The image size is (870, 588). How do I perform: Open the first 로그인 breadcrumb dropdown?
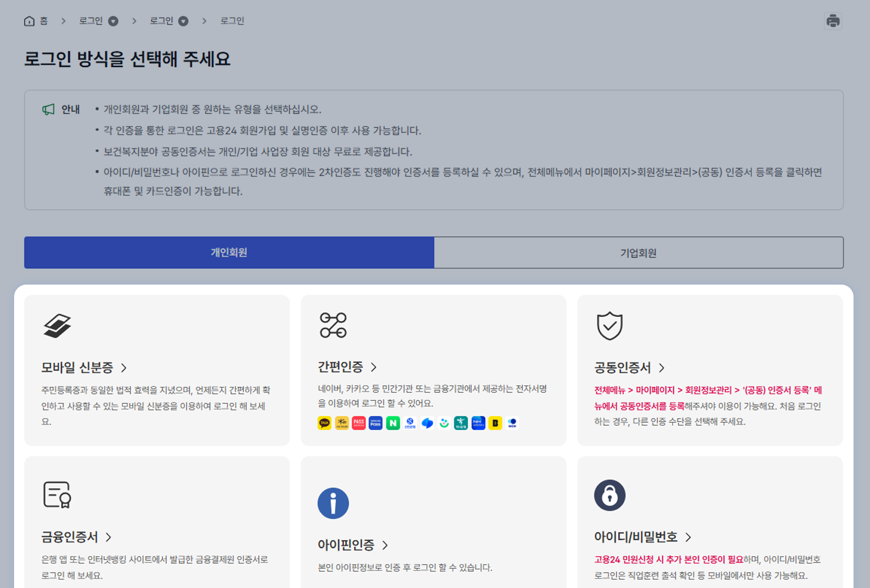113,21
